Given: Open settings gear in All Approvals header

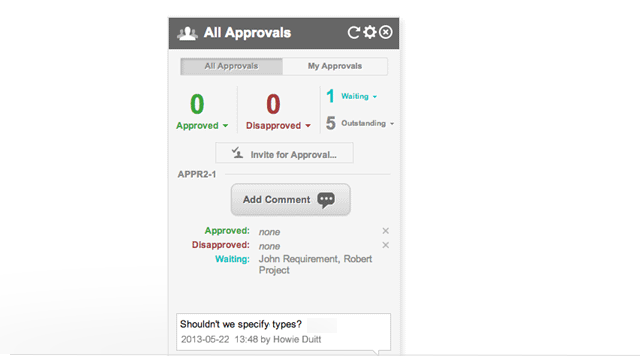Looking at the screenshot, I should coord(370,32).
